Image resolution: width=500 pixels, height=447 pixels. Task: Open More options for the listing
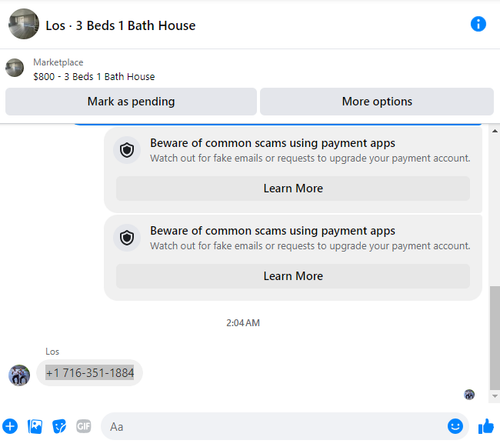click(x=377, y=101)
